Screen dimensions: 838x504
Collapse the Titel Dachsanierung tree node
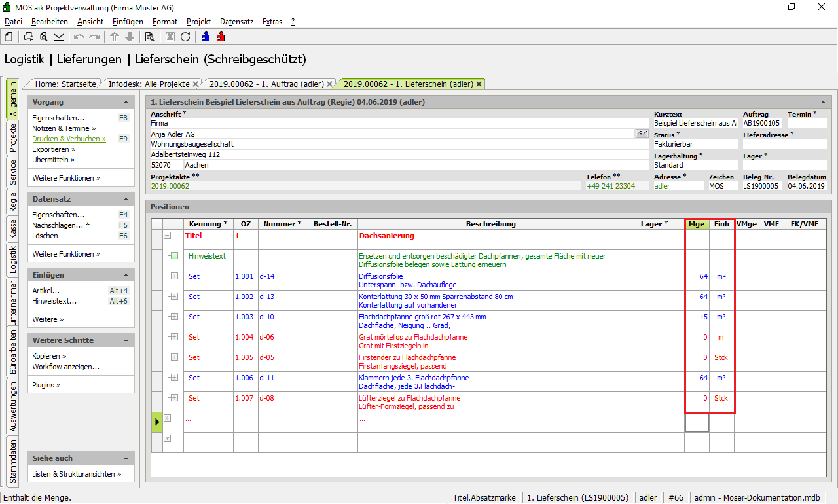coord(167,236)
